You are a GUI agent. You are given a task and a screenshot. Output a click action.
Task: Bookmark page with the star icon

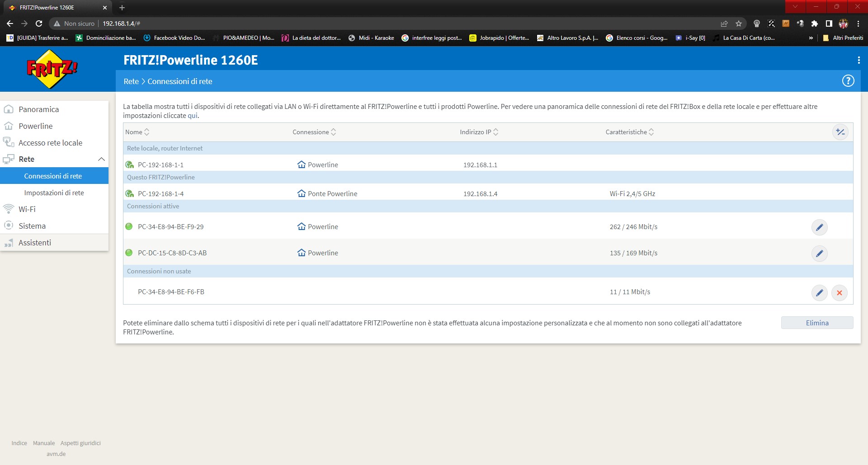(x=739, y=23)
